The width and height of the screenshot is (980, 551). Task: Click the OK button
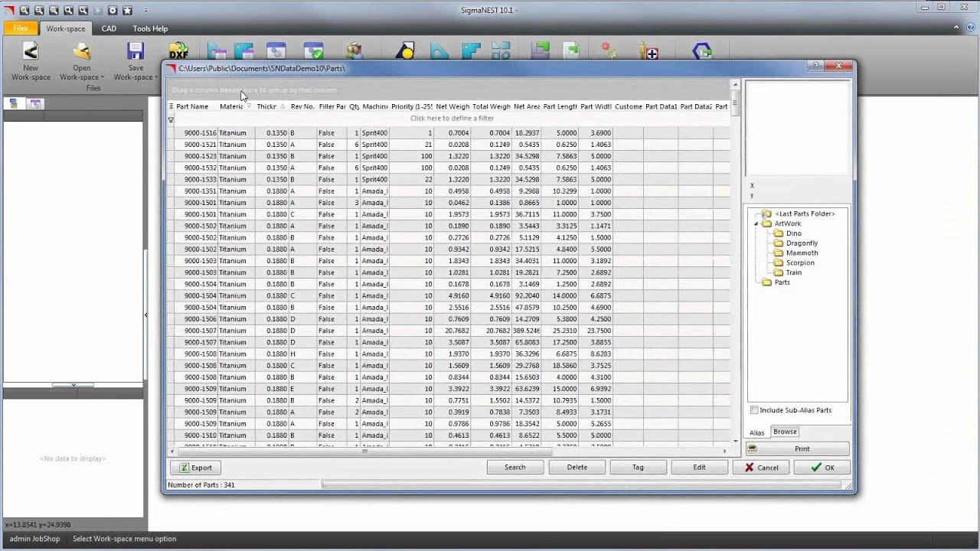point(822,467)
